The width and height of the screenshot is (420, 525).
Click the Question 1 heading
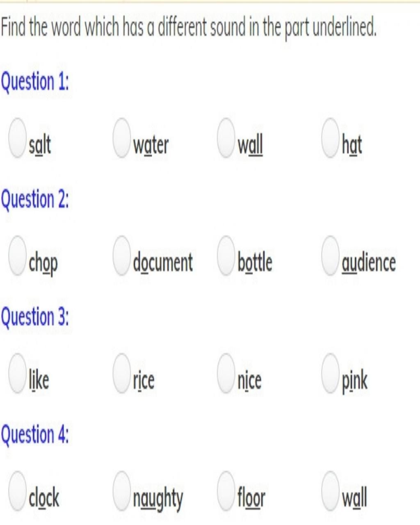tap(35, 82)
